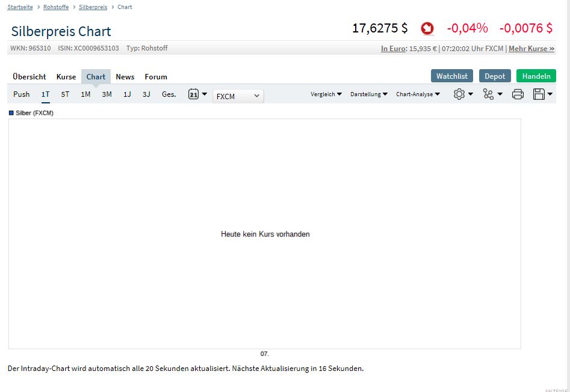Click the Heute kein Kurs vorhanden message
Image resolution: width=570 pixels, height=392 pixels.
[265, 234]
